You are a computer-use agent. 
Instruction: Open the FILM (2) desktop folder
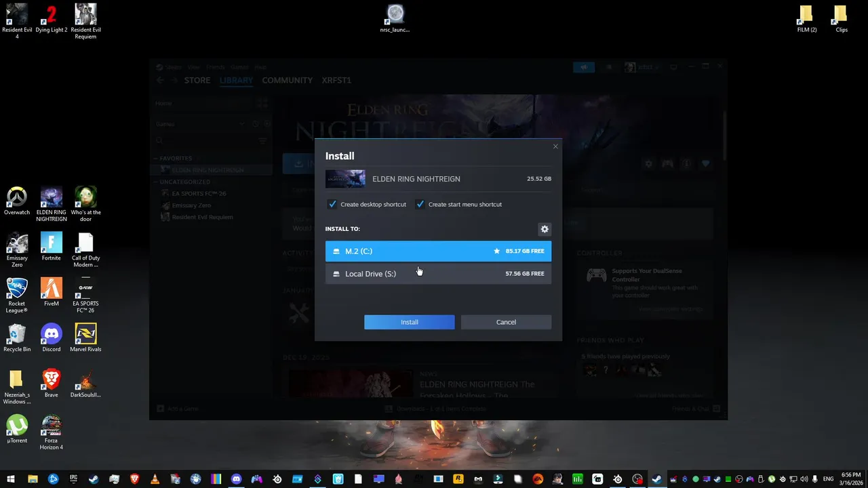807,18
